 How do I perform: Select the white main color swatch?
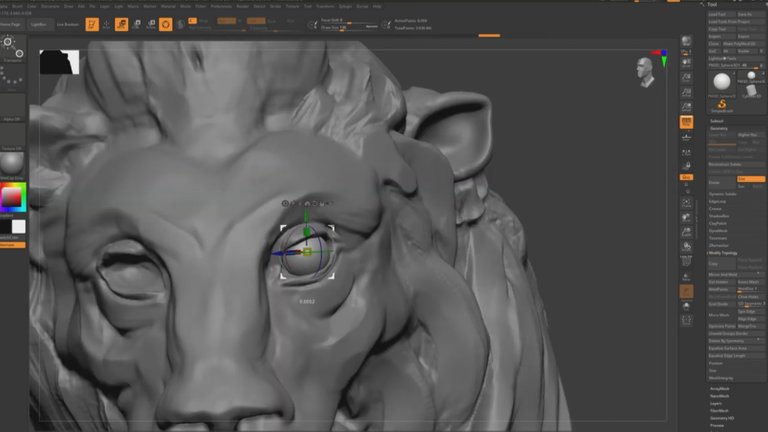19,226
